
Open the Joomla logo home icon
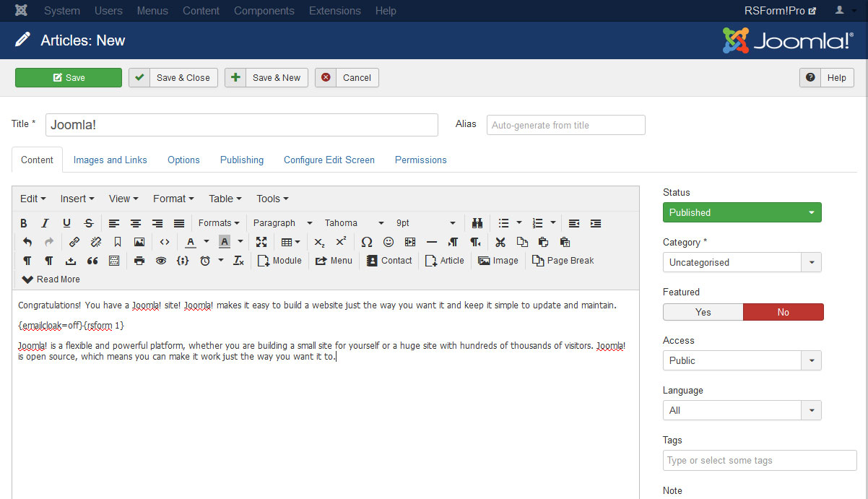click(x=22, y=11)
